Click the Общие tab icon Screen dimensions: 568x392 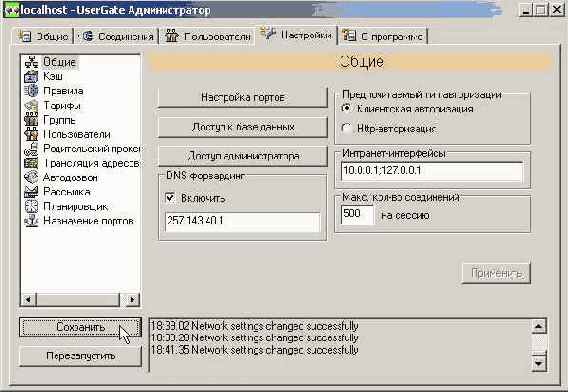pyautogui.click(x=25, y=36)
